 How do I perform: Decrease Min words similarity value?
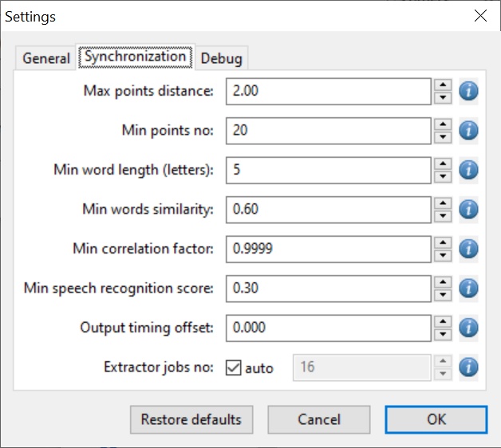(443, 216)
